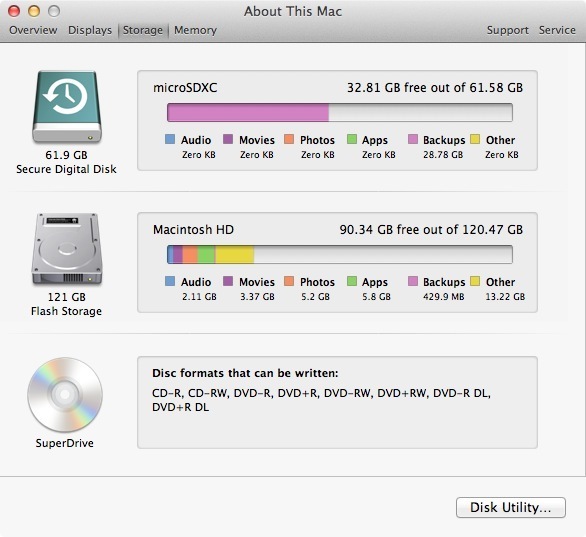Select the Storage tab
This screenshot has width=586, height=537.
[x=143, y=30]
